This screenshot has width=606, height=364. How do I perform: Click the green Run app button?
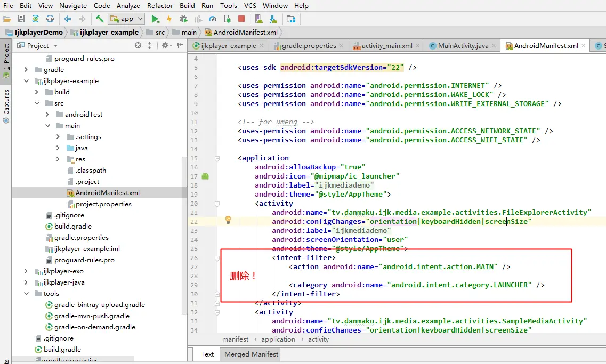coord(155,19)
